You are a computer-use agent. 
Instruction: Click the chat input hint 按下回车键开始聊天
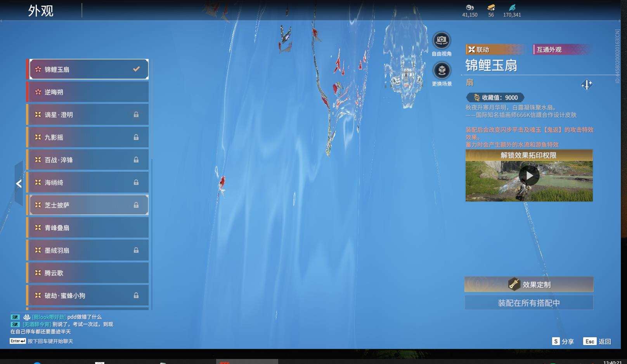(50, 341)
